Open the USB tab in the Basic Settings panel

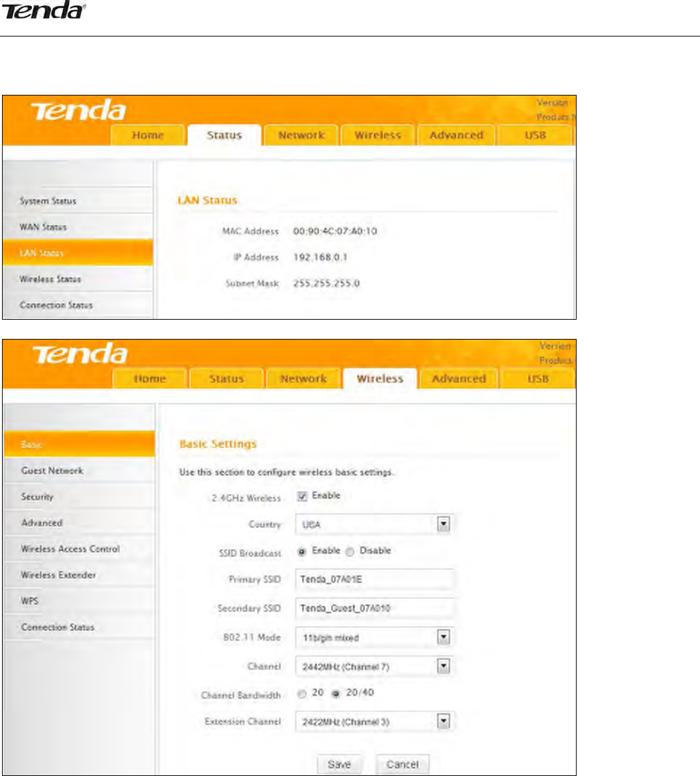pyautogui.click(x=537, y=379)
